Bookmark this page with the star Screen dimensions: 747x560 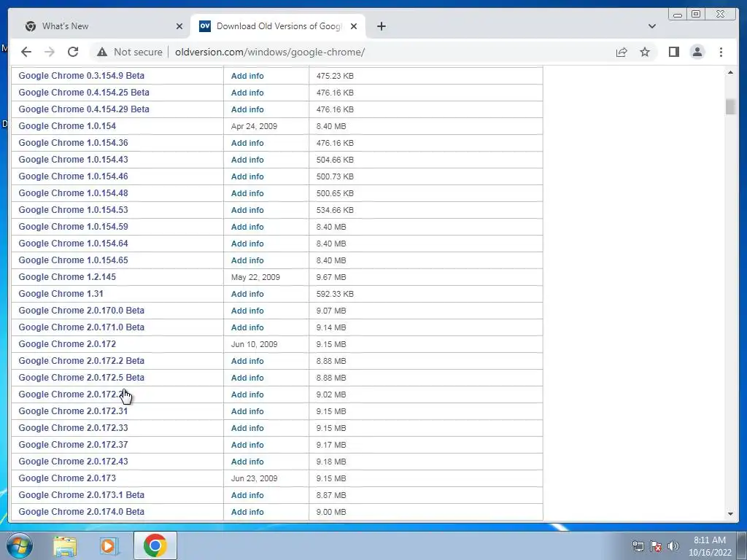pos(645,52)
